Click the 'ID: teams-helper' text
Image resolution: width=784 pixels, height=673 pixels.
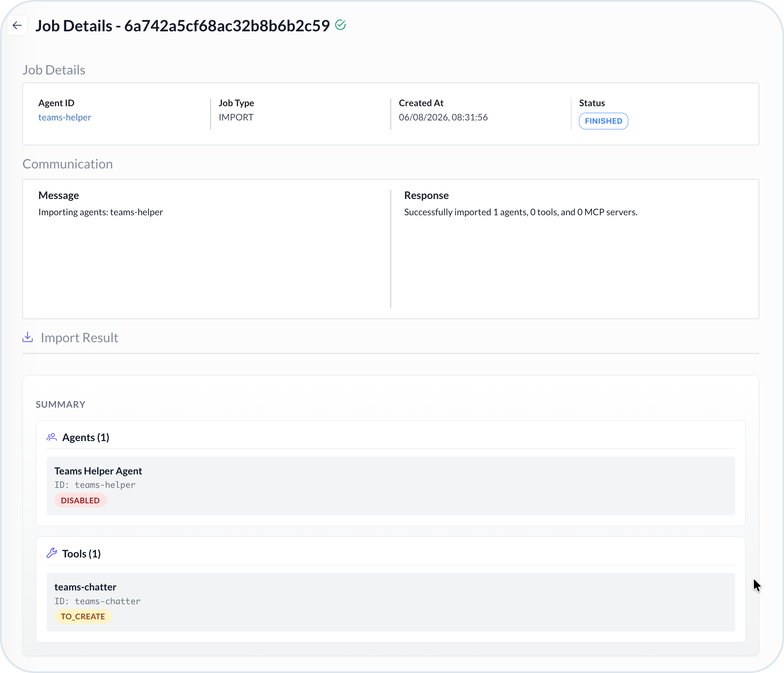pyautogui.click(x=95, y=485)
